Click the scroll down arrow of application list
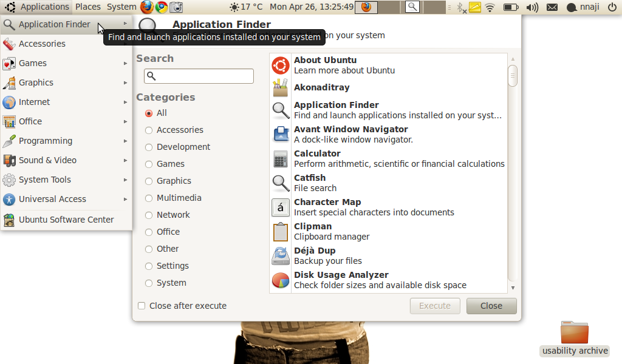Viewport: 622px width, 364px height. tap(513, 288)
